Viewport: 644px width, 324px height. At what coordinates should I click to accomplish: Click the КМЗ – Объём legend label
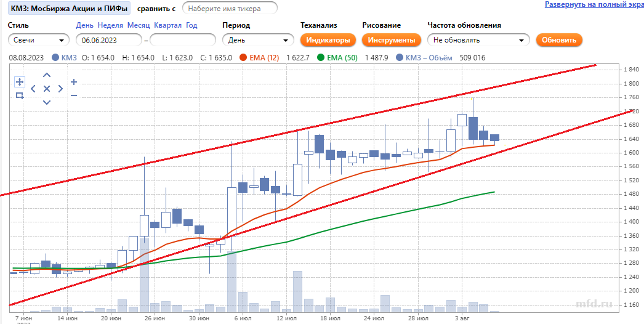(x=429, y=58)
